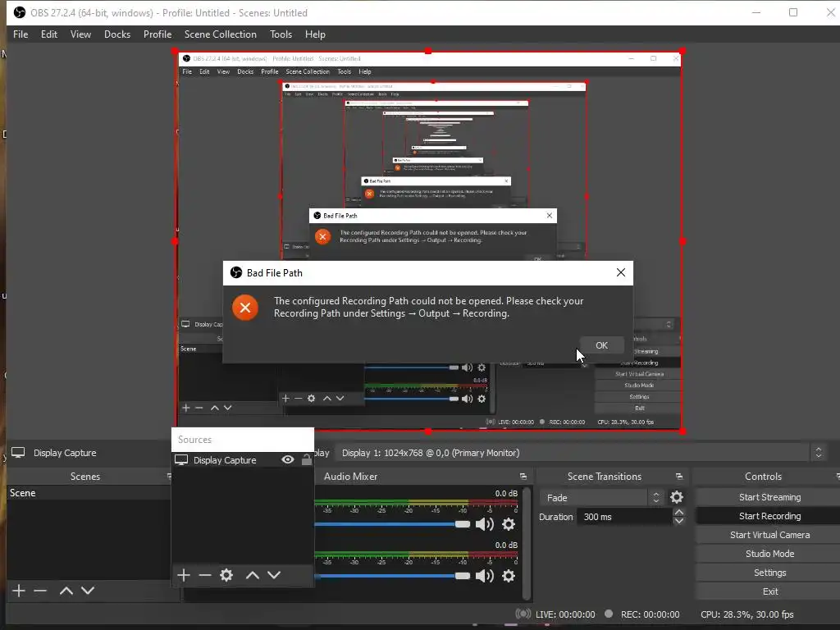Click the preview canvas top-left handle

click(x=176, y=52)
